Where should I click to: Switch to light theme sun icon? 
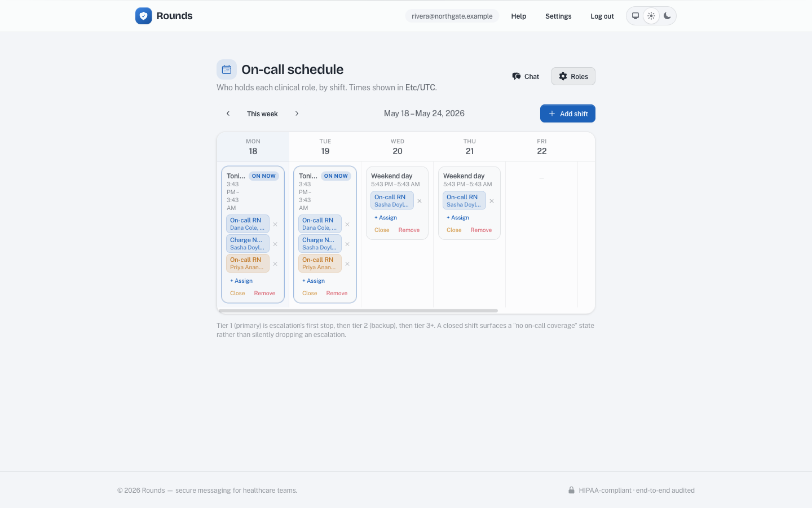[651, 16]
